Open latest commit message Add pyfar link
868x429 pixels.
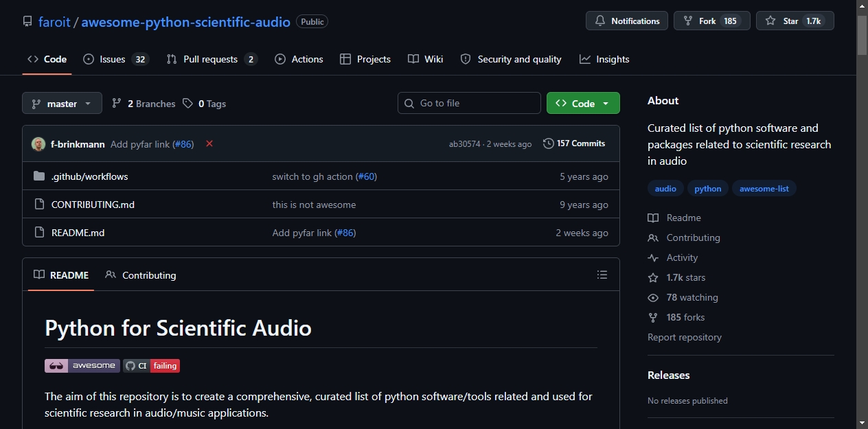click(140, 144)
